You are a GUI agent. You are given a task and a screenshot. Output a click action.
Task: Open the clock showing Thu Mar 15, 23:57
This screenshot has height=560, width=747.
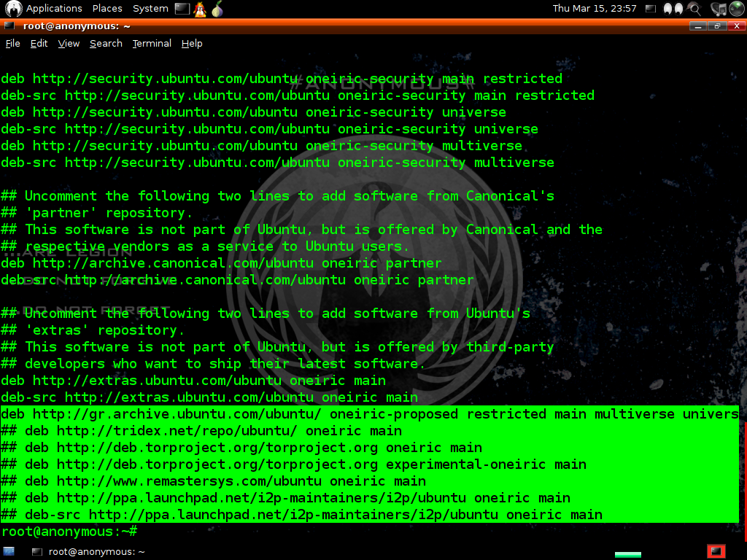(x=594, y=9)
